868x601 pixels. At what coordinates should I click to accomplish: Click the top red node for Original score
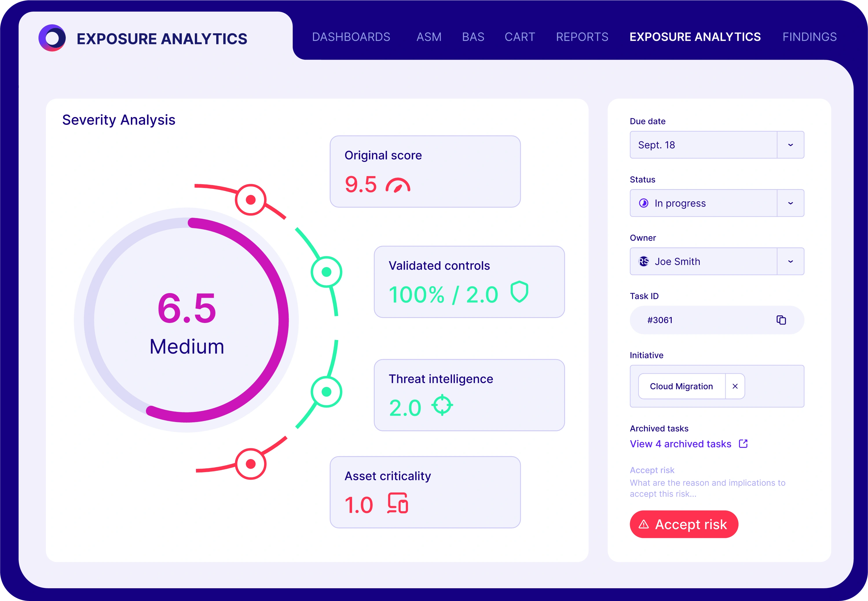(251, 200)
